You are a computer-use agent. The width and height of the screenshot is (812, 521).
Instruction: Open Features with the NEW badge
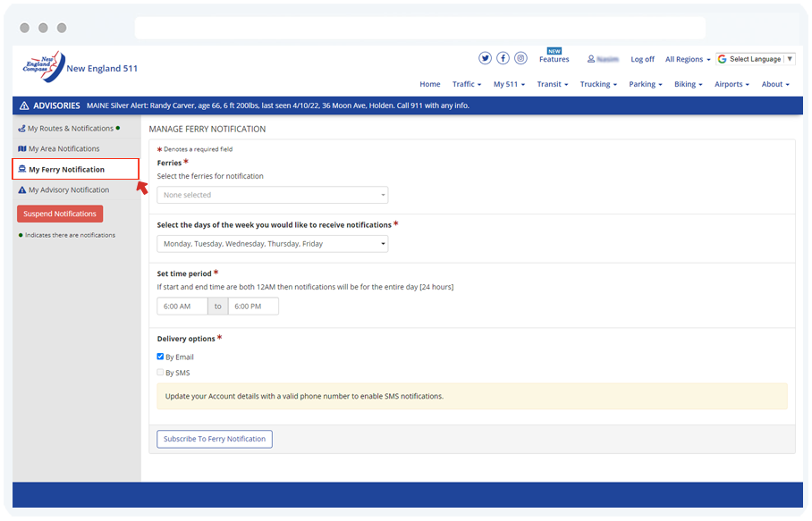[554, 59]
